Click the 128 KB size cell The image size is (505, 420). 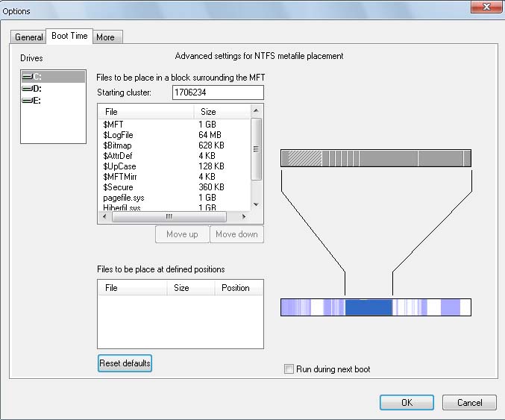point(211,166)
